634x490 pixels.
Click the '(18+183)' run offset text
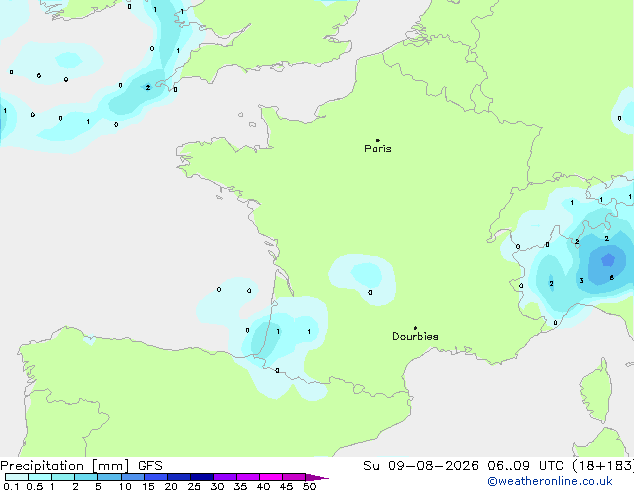click(603, 466)
